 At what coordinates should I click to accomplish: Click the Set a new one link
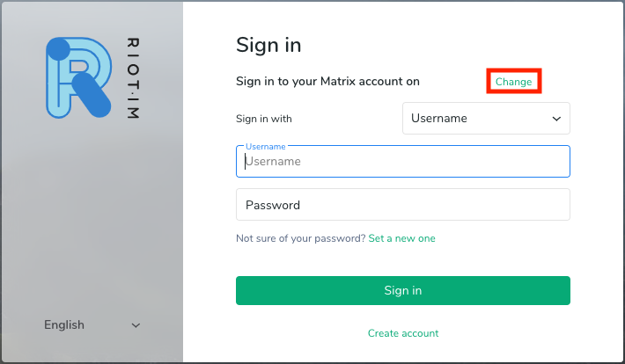[401, 238]
